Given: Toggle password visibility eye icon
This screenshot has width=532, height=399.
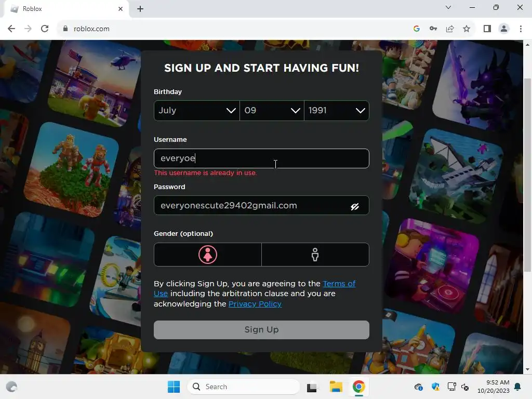Looking at the screenshot, I should [x=355, y=207].
